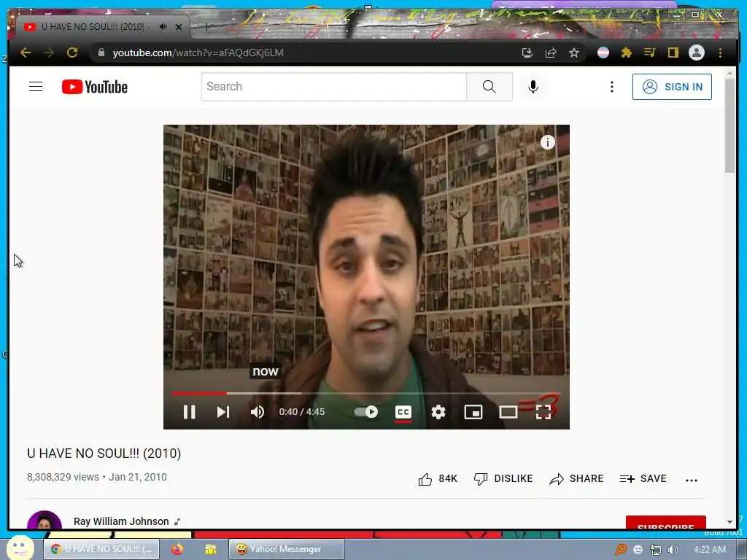
Task: Click the Ray William Johnson avatar
Action: 44,521
